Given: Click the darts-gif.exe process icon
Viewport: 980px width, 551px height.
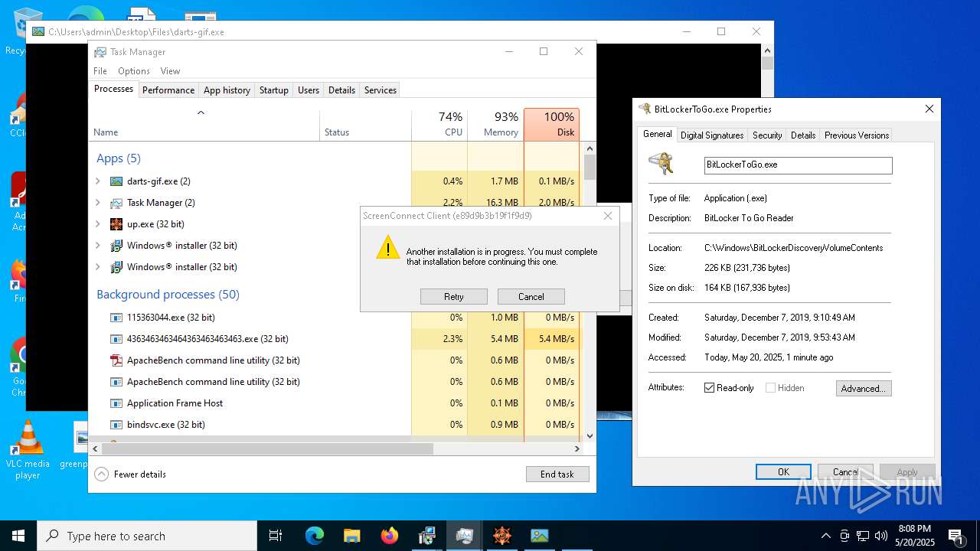Looking at the screenshot, I should [116, 181].
